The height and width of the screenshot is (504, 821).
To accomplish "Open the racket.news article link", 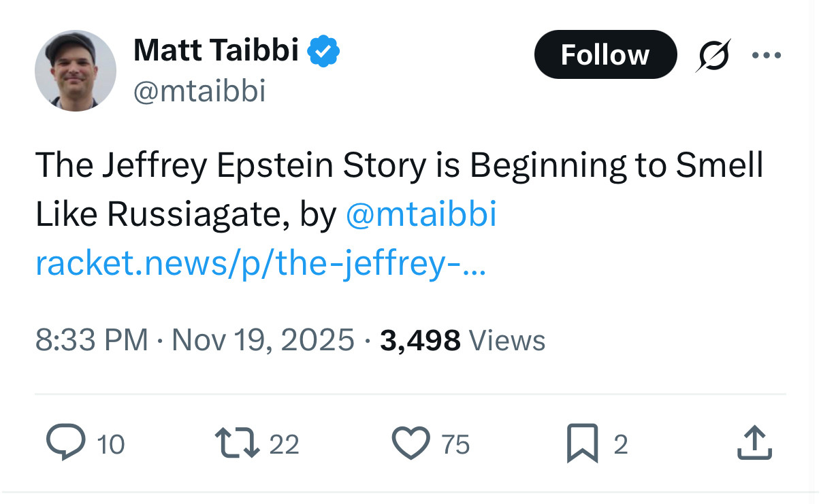I will [261, 263].
